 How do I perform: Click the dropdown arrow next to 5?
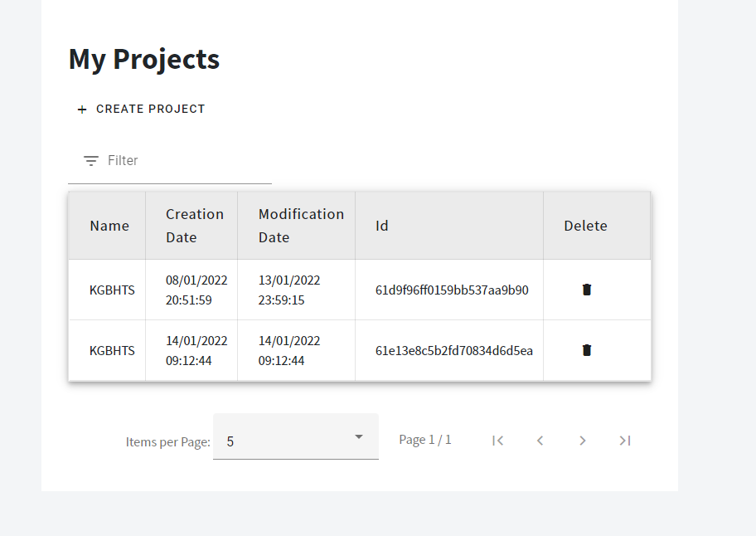click(x=359, y=437)
